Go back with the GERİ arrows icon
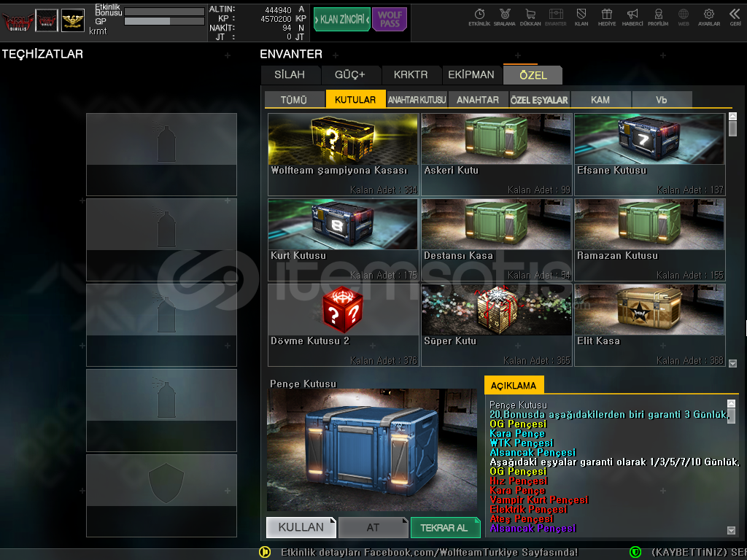This screenshot has height=560, width=747. pyautogui.click(x=735, y=17)
